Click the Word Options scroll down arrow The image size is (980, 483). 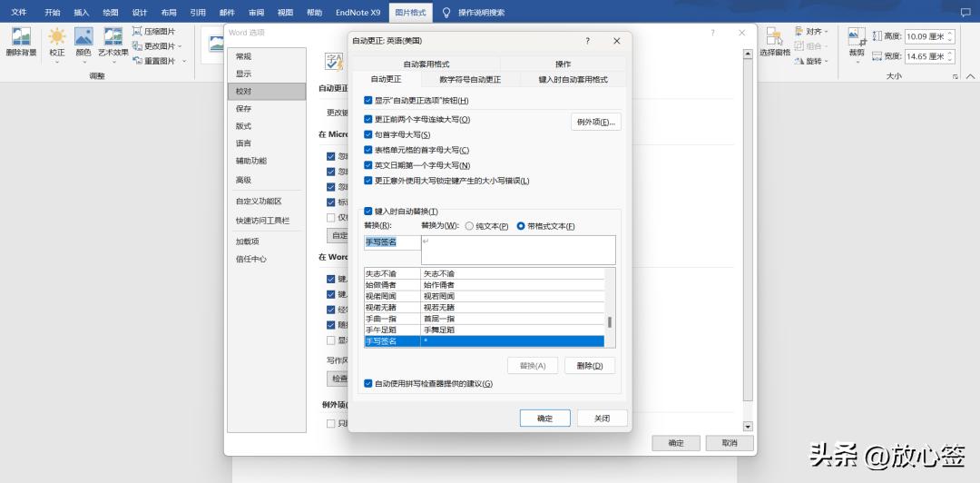(x=748, y=427)
